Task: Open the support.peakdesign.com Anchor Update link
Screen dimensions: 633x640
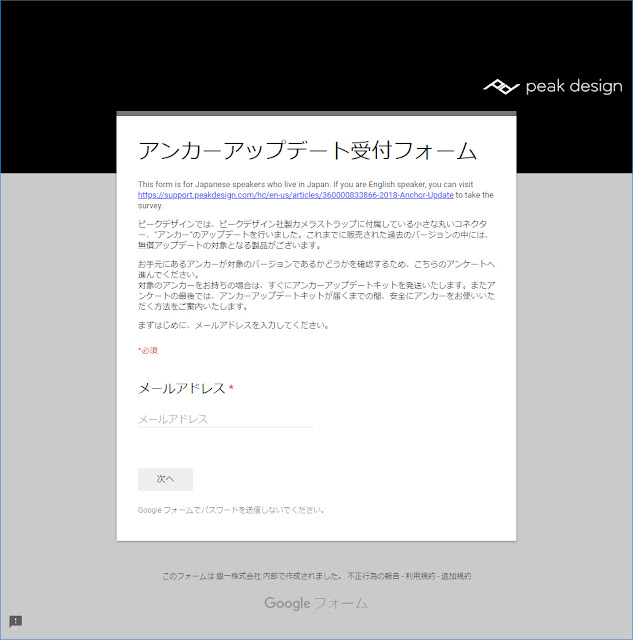Action: click(295, 195)
